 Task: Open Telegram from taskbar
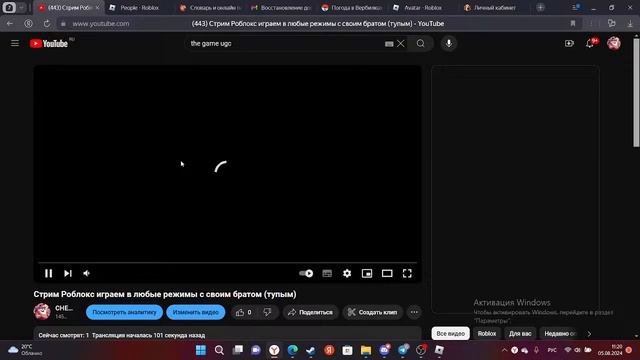pyautogui.click(x=403, y=350)
